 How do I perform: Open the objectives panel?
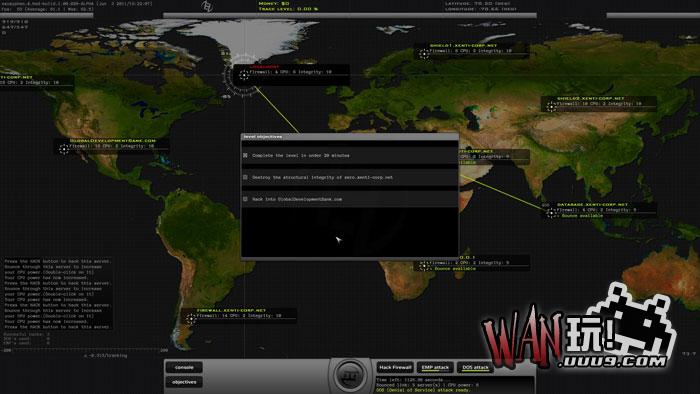click(184, 382)
